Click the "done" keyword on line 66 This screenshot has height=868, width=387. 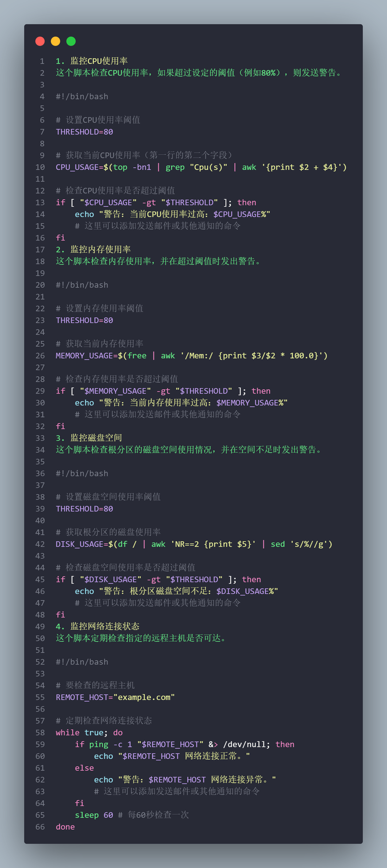click(x=65, y=826)
